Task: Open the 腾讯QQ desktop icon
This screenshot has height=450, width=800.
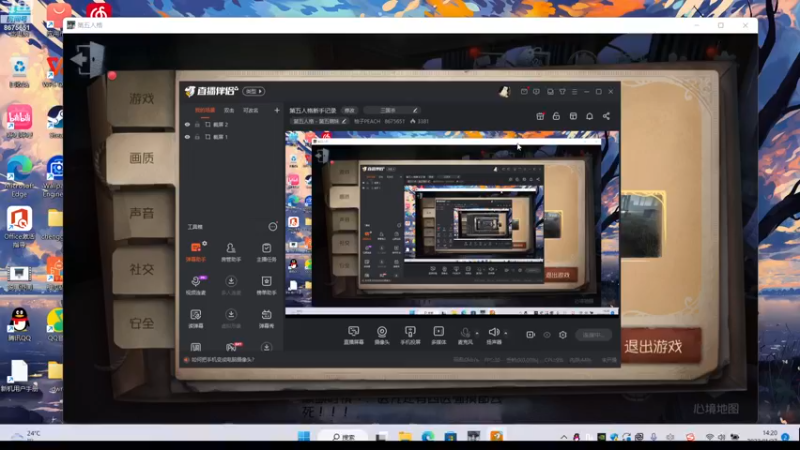Action: pyautogui.click(x=19, y=324)
